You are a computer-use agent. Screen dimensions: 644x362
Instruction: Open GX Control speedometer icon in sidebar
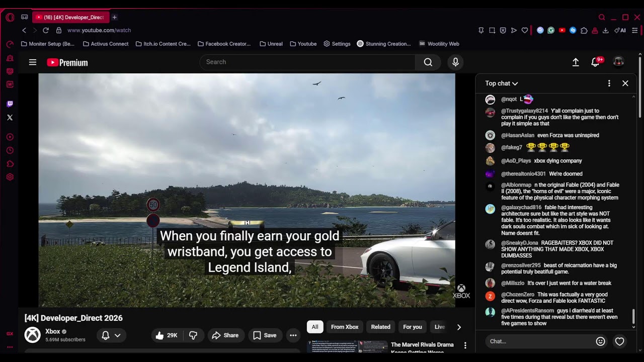10,44
